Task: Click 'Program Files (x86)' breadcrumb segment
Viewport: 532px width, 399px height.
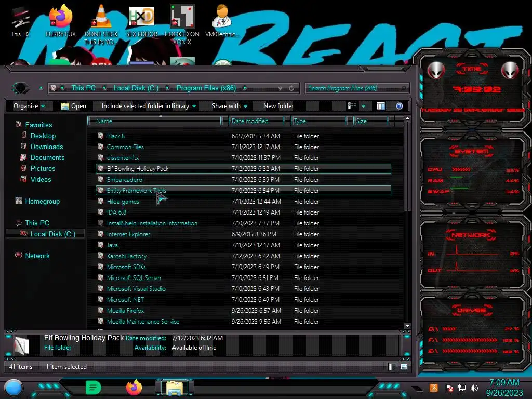Action: 206,88
